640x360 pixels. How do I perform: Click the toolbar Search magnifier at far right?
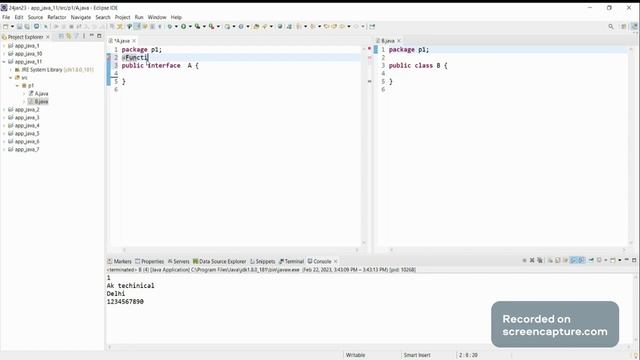611,27
